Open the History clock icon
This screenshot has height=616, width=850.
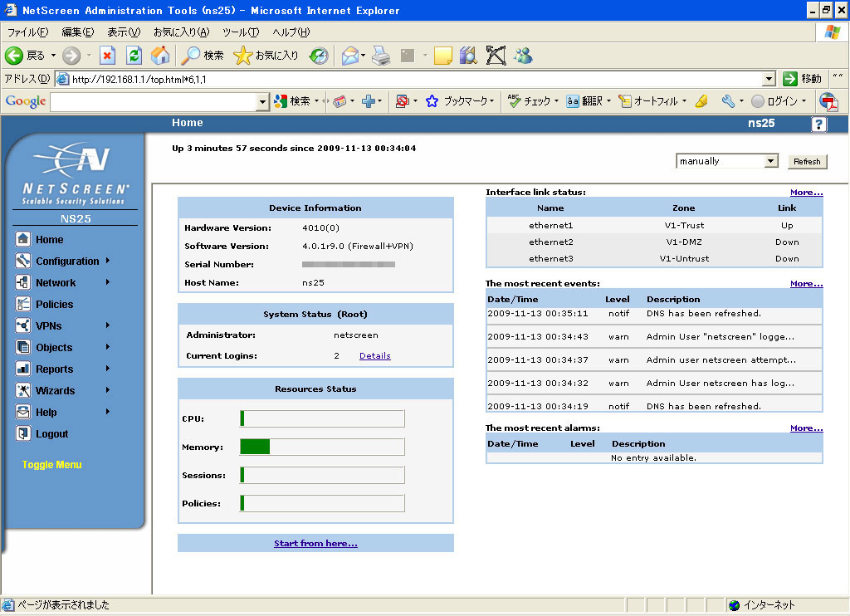[x=319, y=56]
